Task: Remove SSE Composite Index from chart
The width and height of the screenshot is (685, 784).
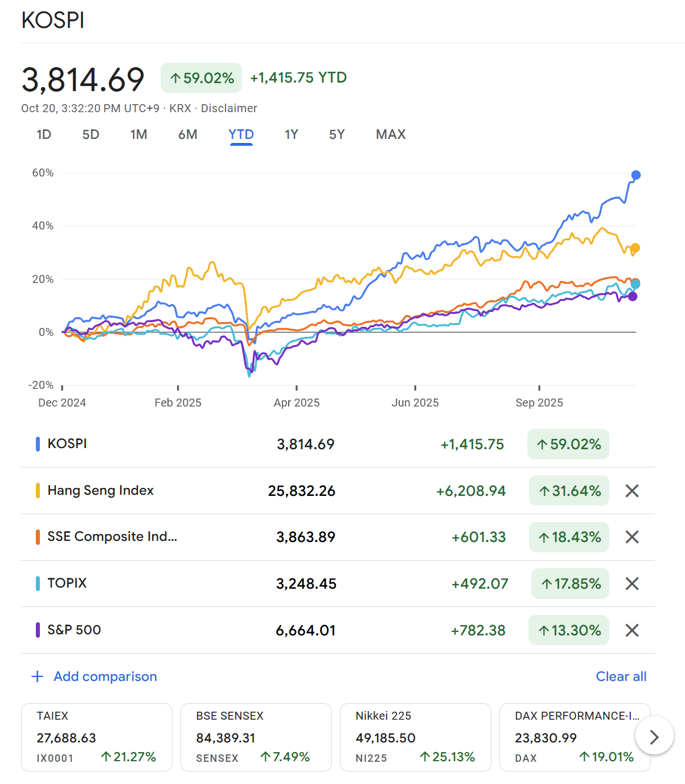Action: click(x=631, y=537)
